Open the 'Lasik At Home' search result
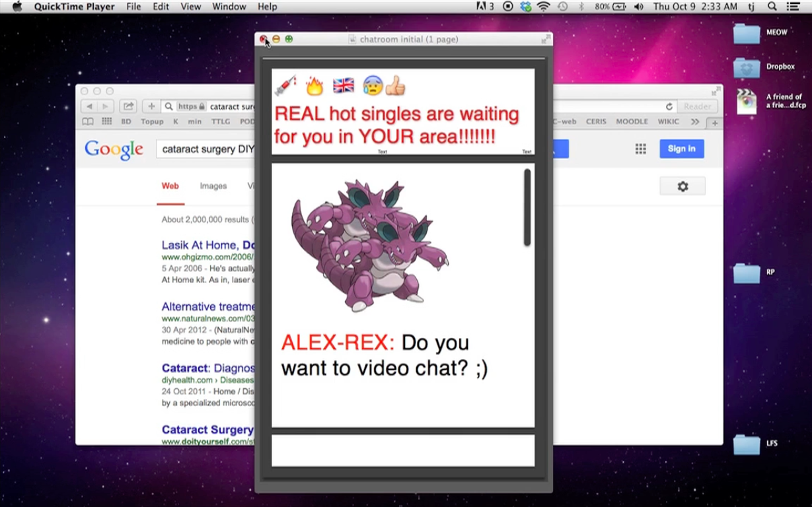The height and width of the screenshot is (507, 812). point(208,245)
